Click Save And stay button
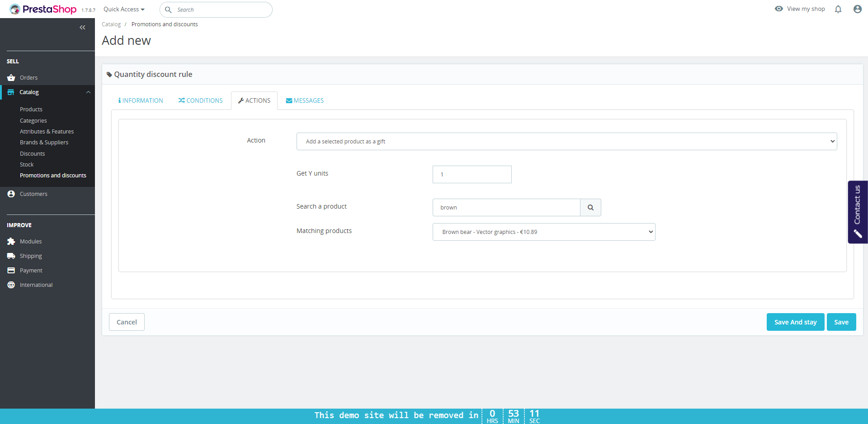This screenshot has height=424, width=868. (795, 322)
